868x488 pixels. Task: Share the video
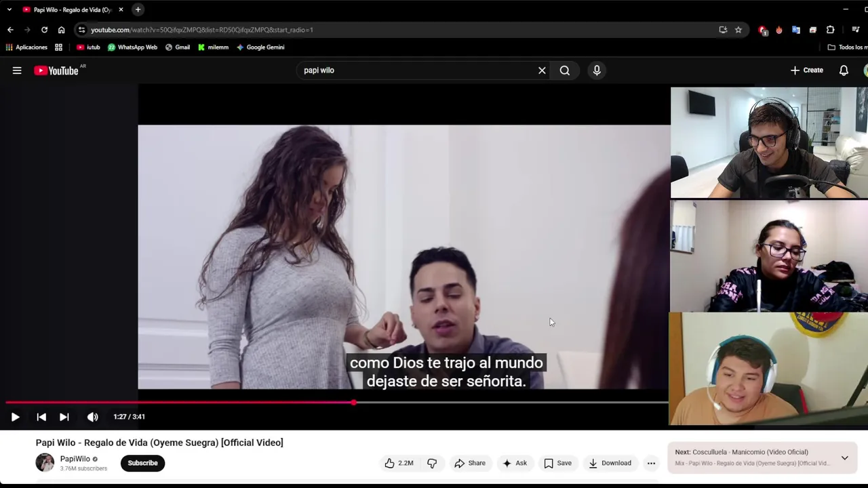(470, 463)
